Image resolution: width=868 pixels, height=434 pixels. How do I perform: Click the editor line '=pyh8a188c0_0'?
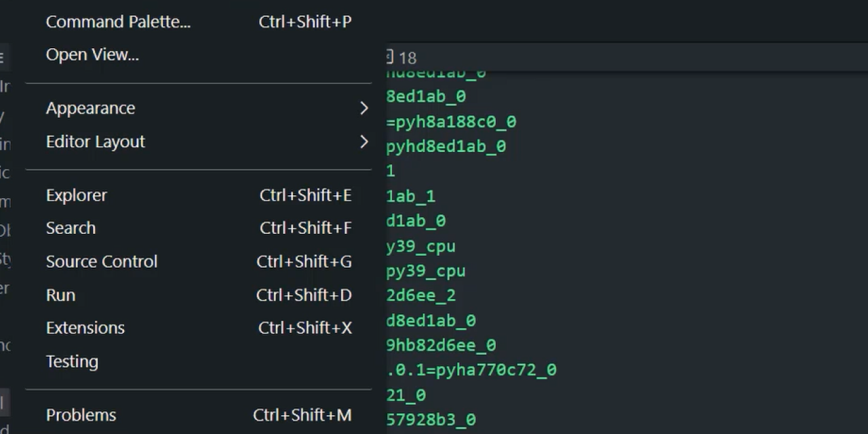point(451,122)
